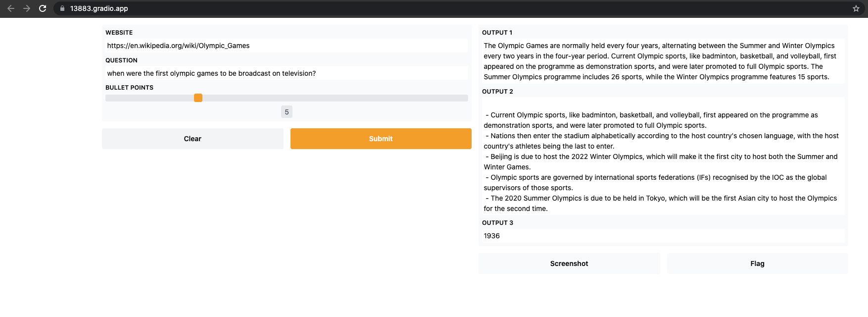Click the browser forward arrow
The image size is (868, 317).
click(x=27, y=8)
